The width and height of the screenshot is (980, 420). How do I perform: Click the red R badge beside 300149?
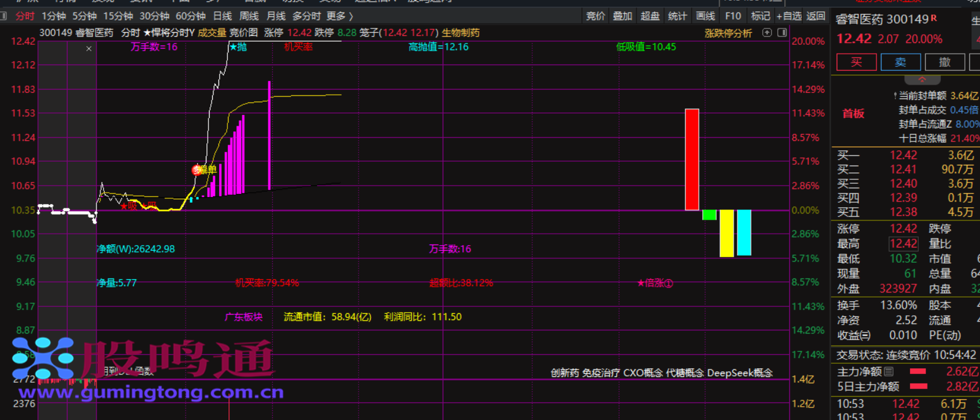[934, 18]
